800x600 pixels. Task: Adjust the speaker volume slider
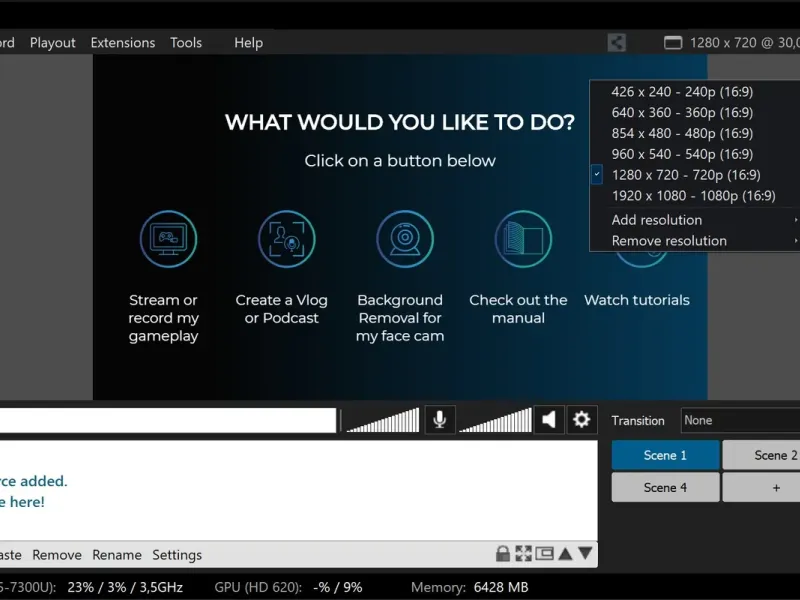click(495, 420)
